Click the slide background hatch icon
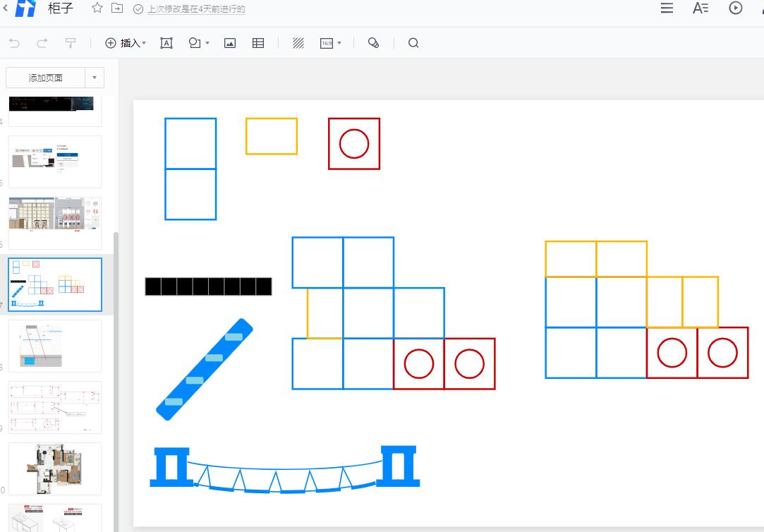Image resolution: width=764 pixels, height=532 pixels. pyautogui.click(x=298, y=43)
